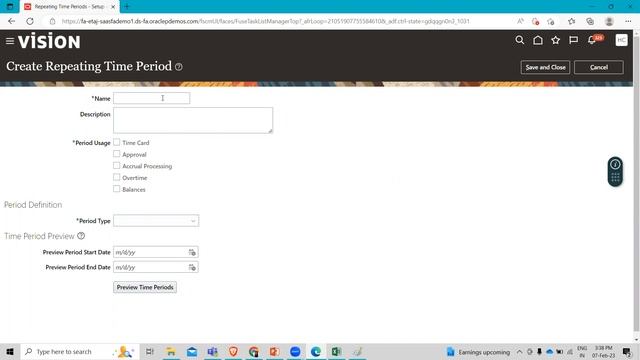Close the Repeating Time Periods tab

coord(113,7)
